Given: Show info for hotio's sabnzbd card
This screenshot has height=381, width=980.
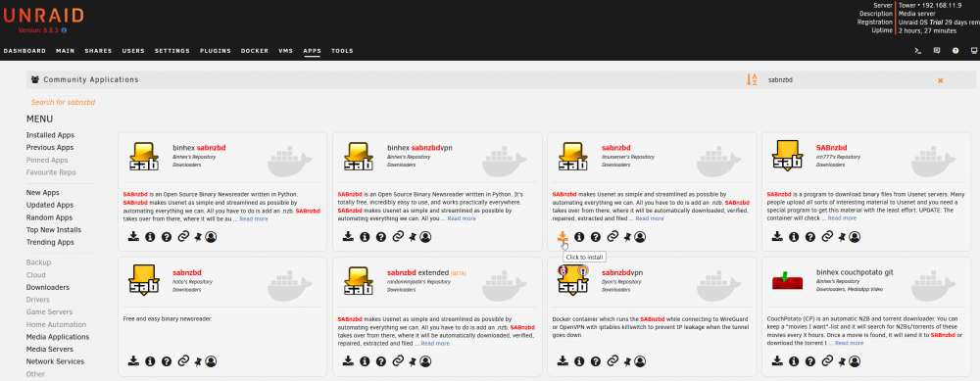Looking at the screenshot, I should click(149, 361).
